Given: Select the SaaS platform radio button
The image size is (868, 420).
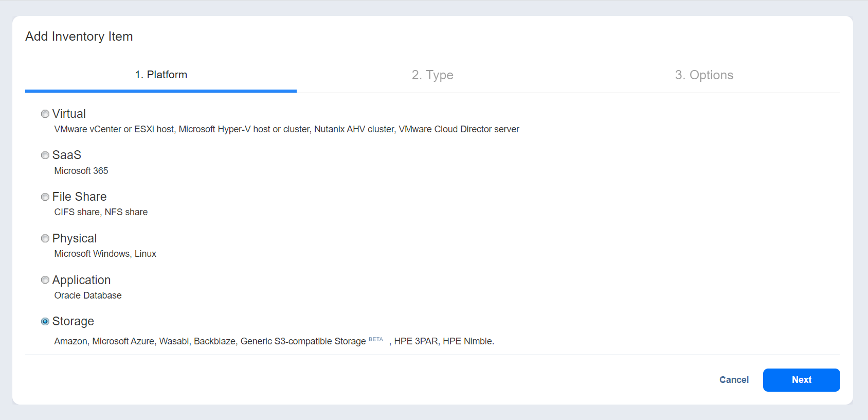Looking at the screenshot, I should pyautogui.click(x=45, y=155).
